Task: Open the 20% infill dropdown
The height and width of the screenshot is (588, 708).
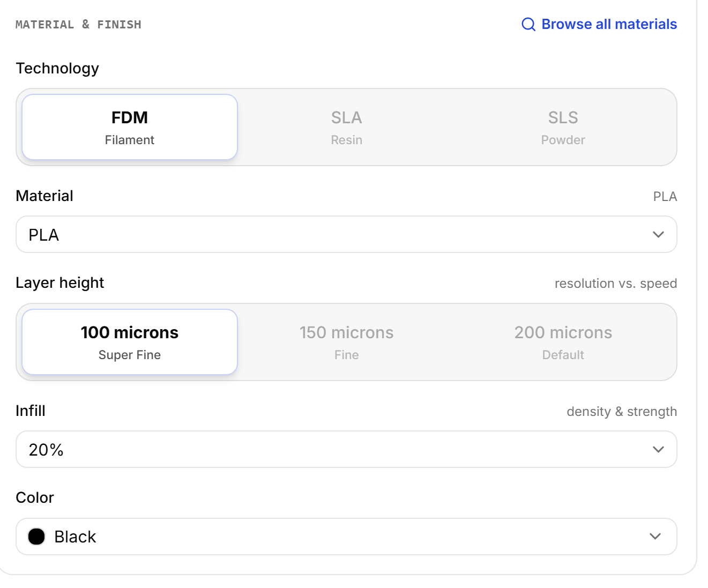Action: [346, 449]
